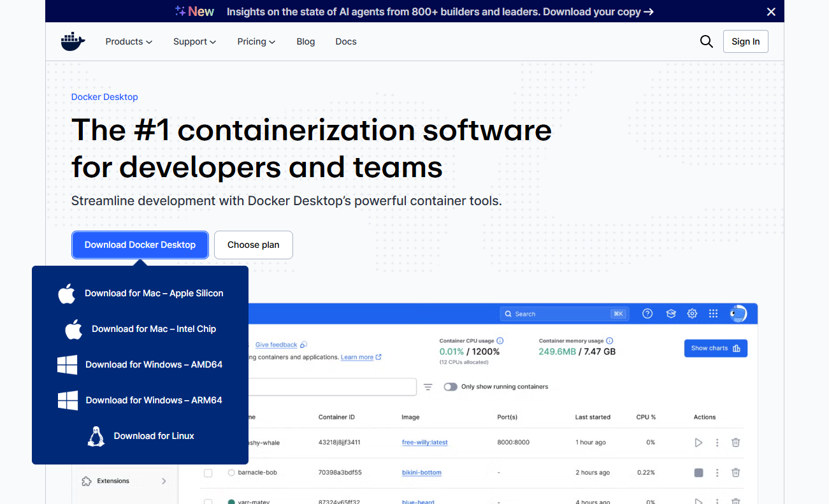
Task: Click the Extensions puzzle icon in the sidebar
Action: click(x=87, y=481)
